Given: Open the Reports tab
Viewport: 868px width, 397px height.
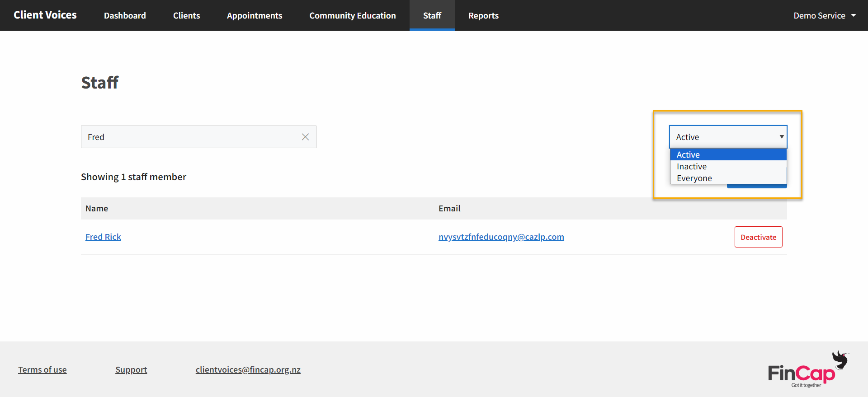Looking at the screenshot, I should pos(483,15).
